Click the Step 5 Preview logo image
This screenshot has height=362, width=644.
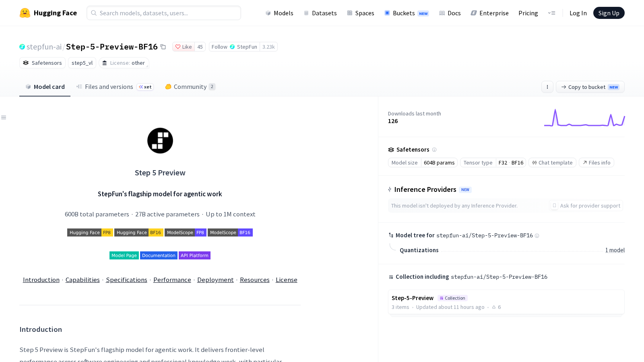(x=160, y=141)
